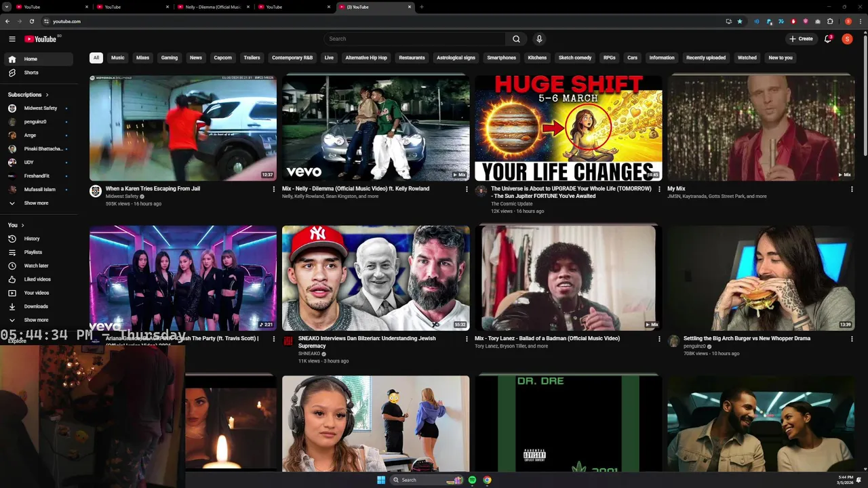Open Spotify from the taskbar
Image resolution: width=868 pixels, height=488 pixels.
click(x=472, y=480)
